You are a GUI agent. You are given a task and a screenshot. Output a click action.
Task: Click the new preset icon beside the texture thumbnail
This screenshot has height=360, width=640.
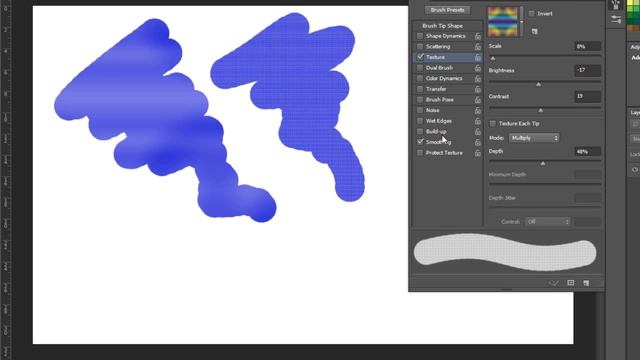coord(534,31)
